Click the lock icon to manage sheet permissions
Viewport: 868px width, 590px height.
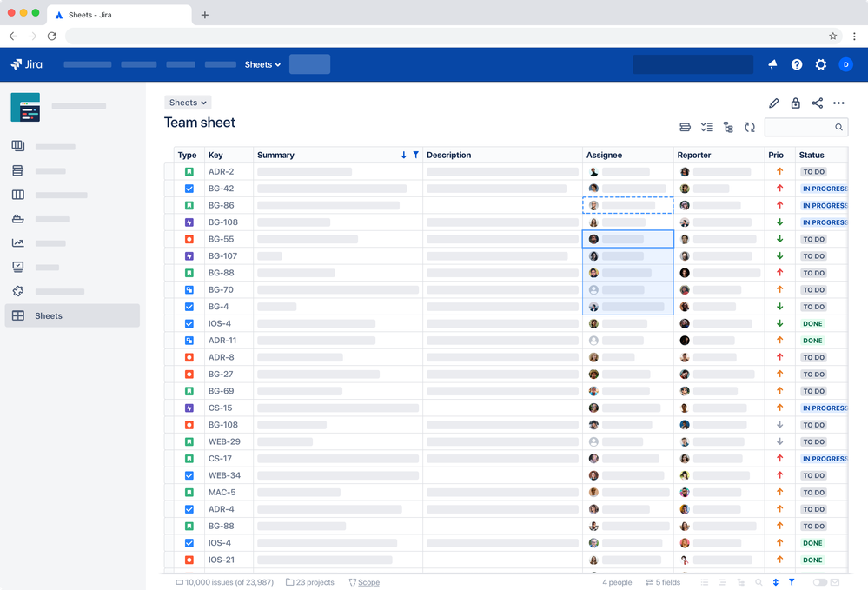point(795,103)
